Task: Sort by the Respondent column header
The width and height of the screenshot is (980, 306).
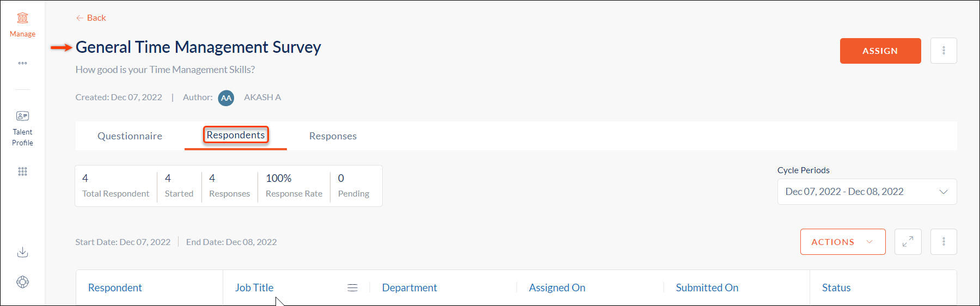Action: (x=115, y=287)
